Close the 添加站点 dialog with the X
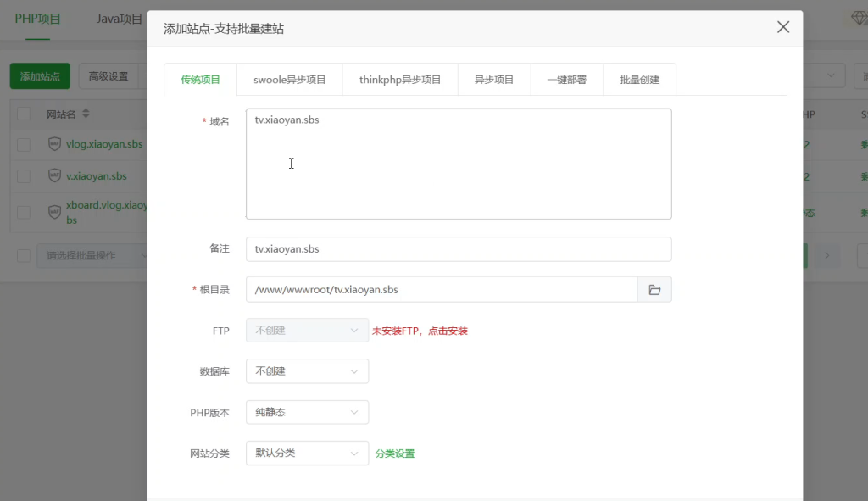 tap(782, 27)
